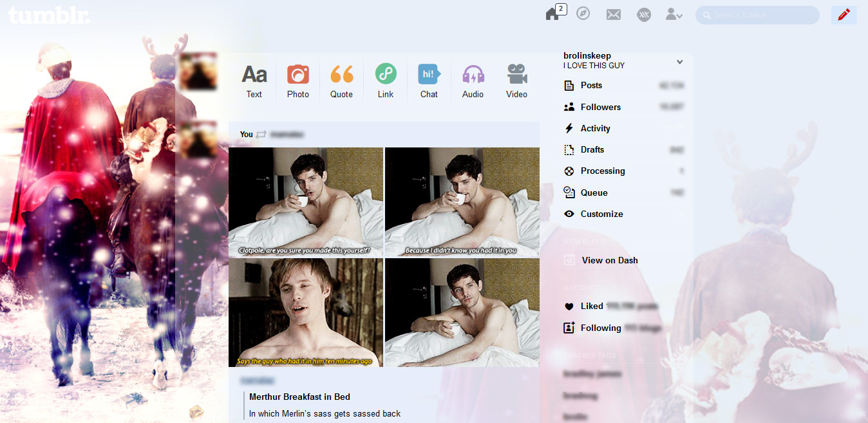Open the 'Says the guy' gif

pos(306,313)
